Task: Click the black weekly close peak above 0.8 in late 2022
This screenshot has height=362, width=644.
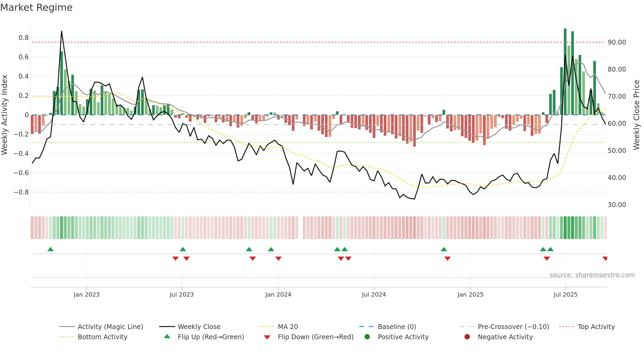Action: (x=61, y=32)
